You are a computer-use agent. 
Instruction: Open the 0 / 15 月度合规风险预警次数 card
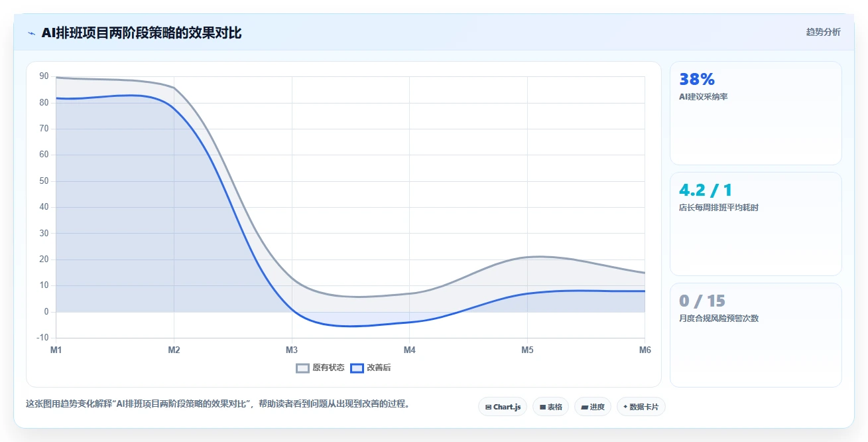pyautogui.click(x=756, y=335)
